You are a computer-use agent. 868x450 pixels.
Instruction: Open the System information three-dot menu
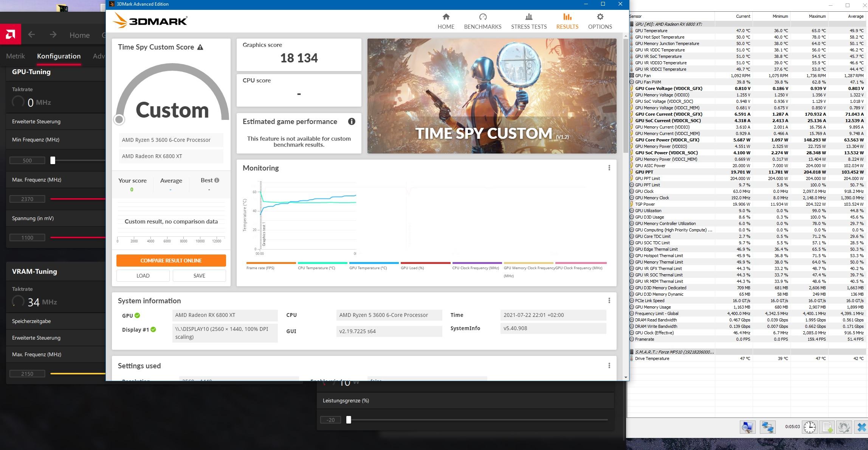(609, 301)
